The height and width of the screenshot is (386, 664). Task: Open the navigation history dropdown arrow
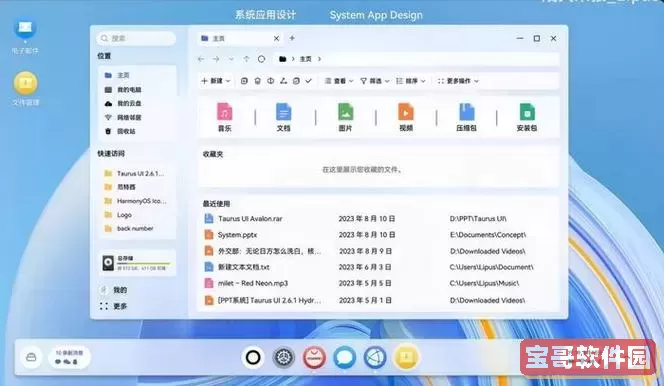coord(231,59)
